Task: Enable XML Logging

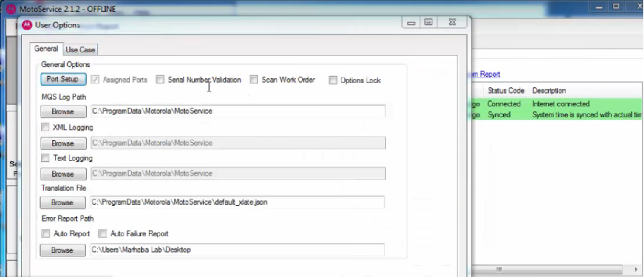Action: click(x=46, y=128)
